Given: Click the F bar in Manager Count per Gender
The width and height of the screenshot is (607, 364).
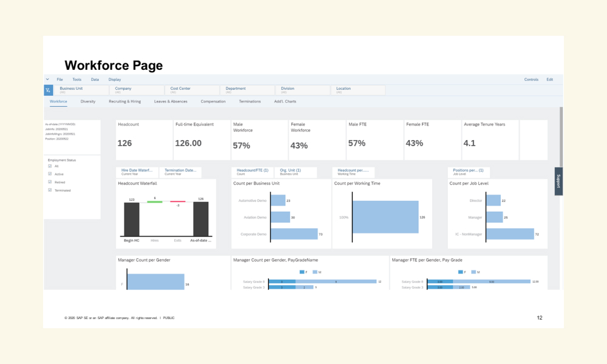Looking at the screenshot, I should pos(155,281).
